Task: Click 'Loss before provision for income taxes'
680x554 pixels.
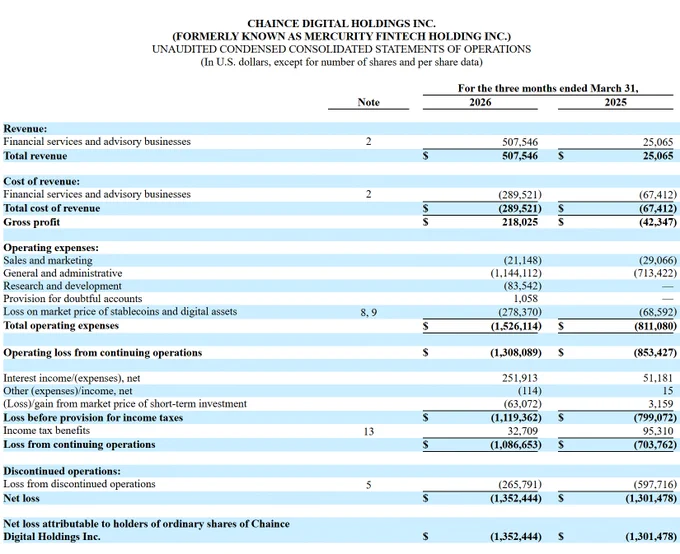Action: 93,418
